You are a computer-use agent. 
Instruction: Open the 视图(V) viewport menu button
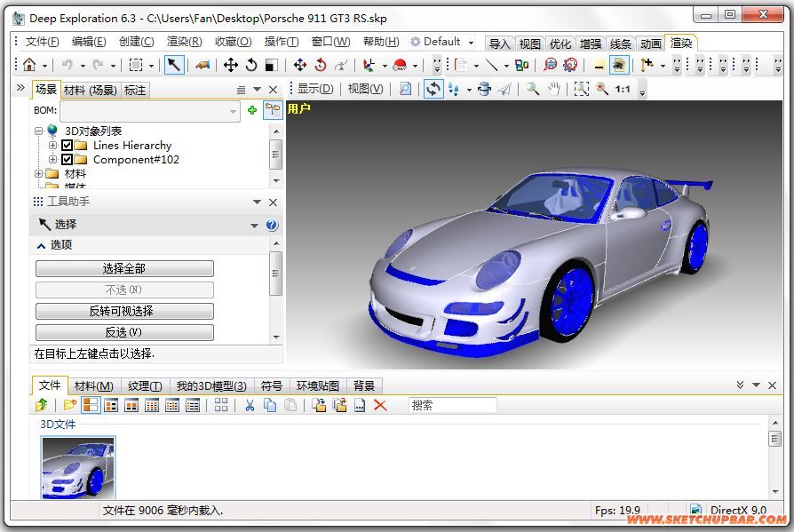365,89
